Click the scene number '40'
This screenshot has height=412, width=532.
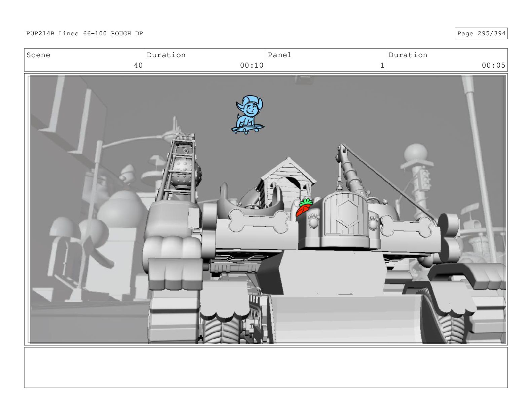(x=138, y=65)
